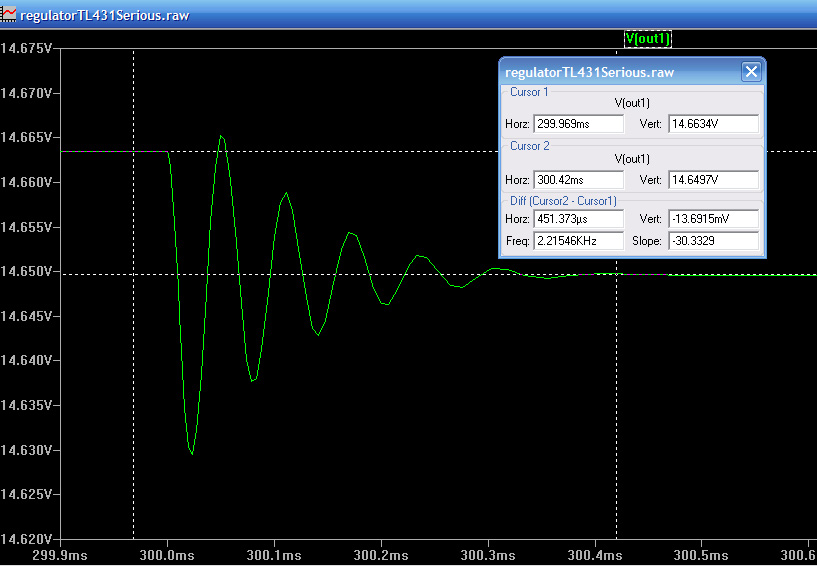Click the 300.4ms time axis label
Viewport: 817px width, 566px height.
click(x=595, y=555)
